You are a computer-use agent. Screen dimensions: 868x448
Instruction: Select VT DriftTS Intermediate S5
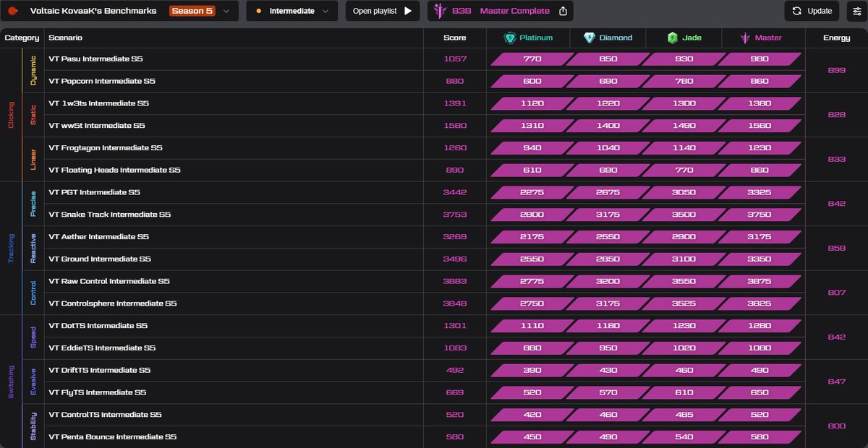[x=99, y=371]
